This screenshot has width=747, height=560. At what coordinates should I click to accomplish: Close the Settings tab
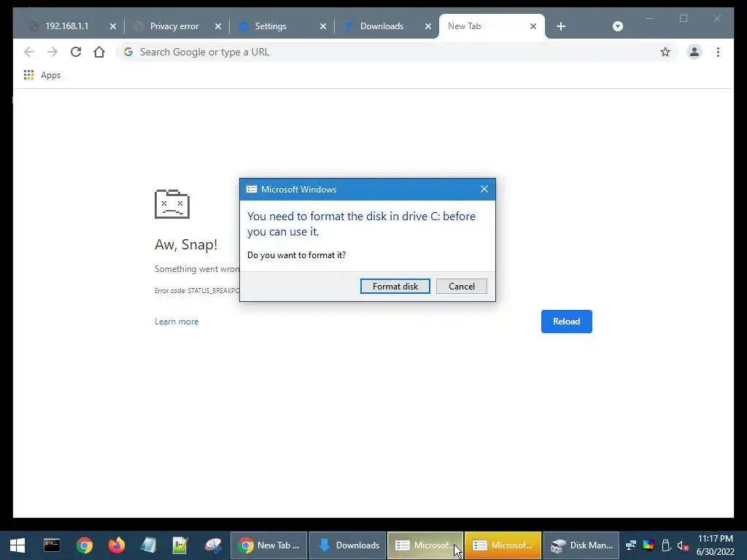click(323, 26)
